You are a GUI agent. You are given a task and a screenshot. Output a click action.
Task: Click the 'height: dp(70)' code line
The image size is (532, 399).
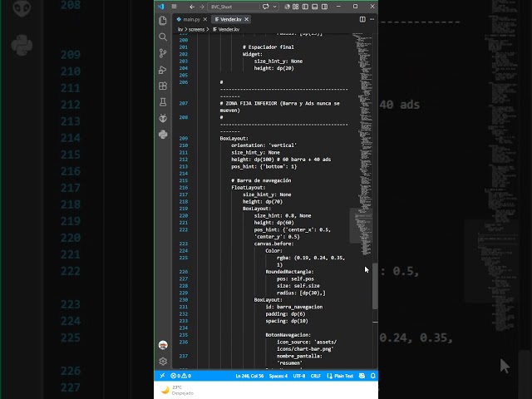[x=263, y=201]
